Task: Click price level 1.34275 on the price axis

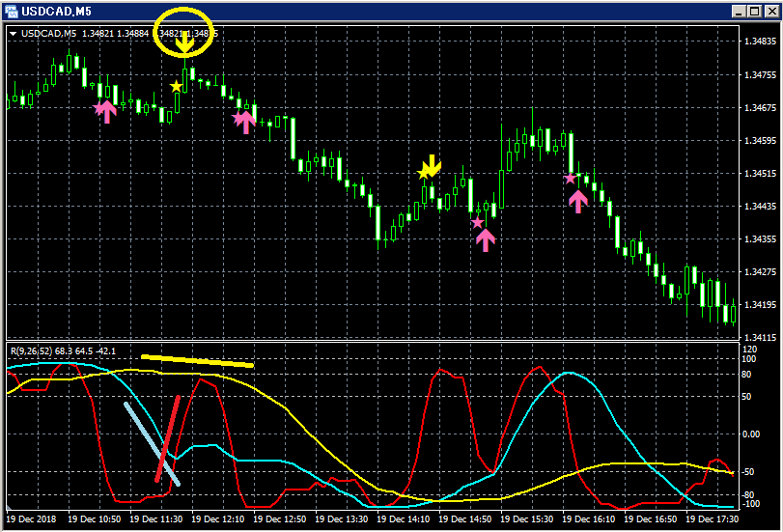Action: click(760, 271)
